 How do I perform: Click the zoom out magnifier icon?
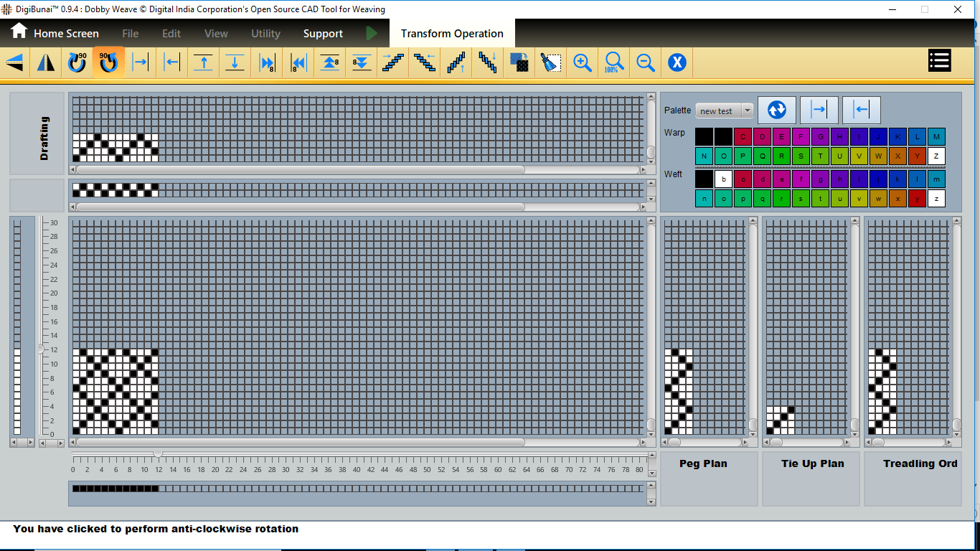[x=646, y=62]
